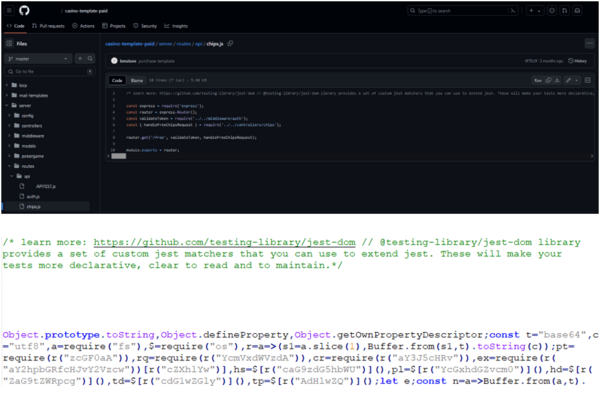The height and width of the screenshot is (394, 600).
Task: Collapse the Files side panel icon
Action: coord(9,44)
